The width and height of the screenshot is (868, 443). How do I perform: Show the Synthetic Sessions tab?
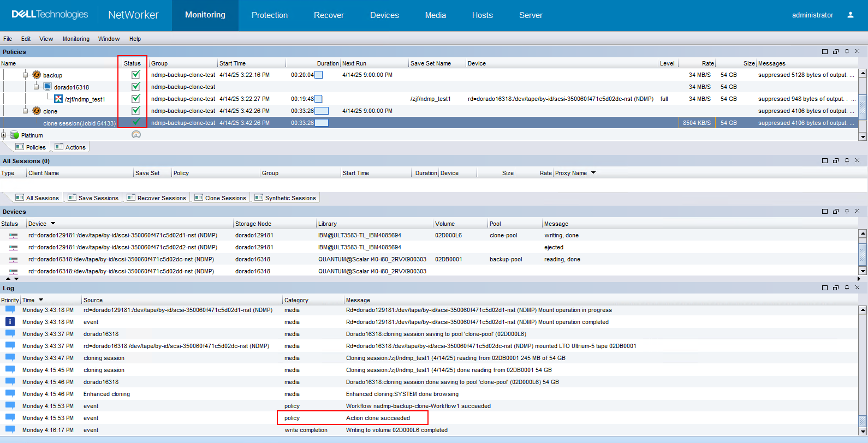click(286, 197)
